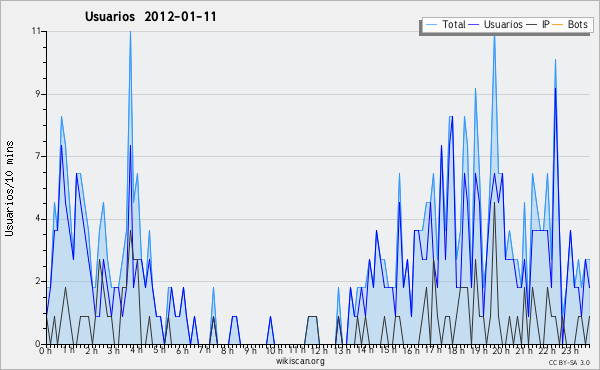Select the 'Usuarios' legend entry
This screenshot has width=600, height=370.
[x=503, y=24]
